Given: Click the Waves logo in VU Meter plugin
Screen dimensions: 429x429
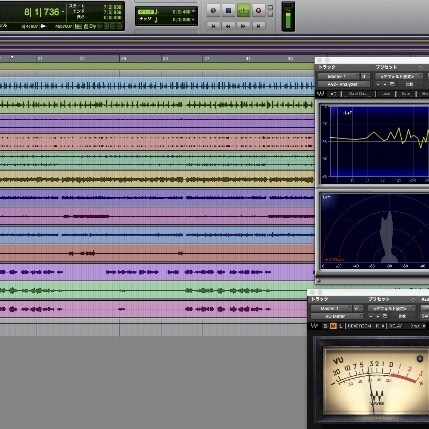Looking at the screenshot, I should tap(314, 326).
